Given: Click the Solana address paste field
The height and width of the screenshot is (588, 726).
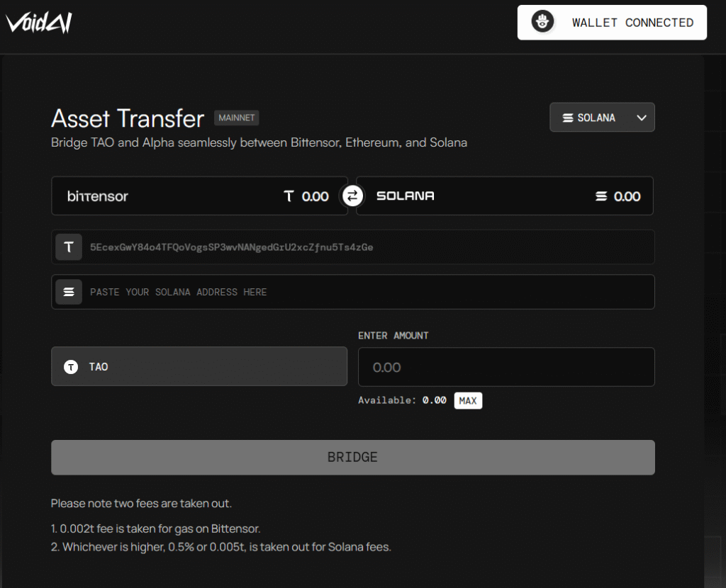Looking at the screenshot, I should tap(369, 292).
